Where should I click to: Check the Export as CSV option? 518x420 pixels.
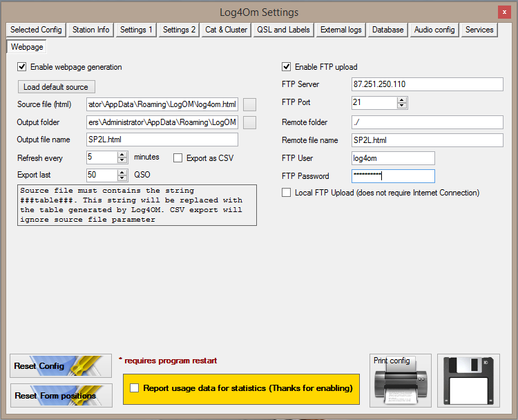[x=178, y=158]
